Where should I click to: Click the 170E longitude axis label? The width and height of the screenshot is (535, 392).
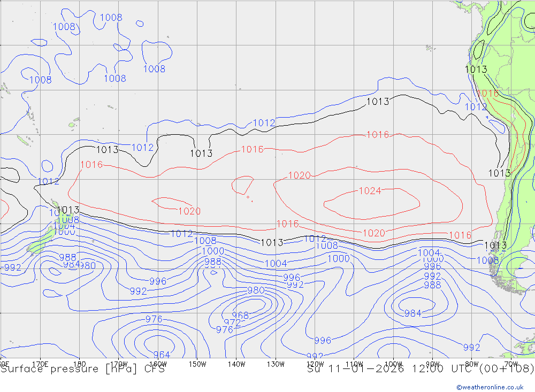tap(40, 364)
